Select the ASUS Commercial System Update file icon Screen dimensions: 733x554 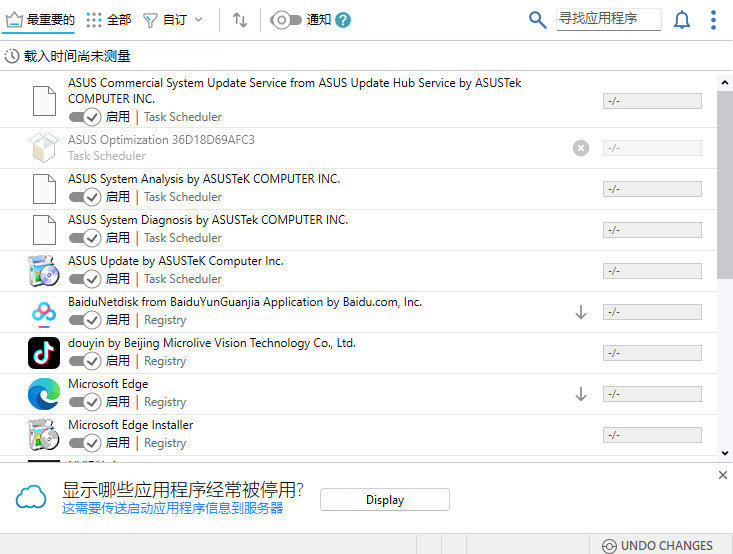click(x=44, y=101)
